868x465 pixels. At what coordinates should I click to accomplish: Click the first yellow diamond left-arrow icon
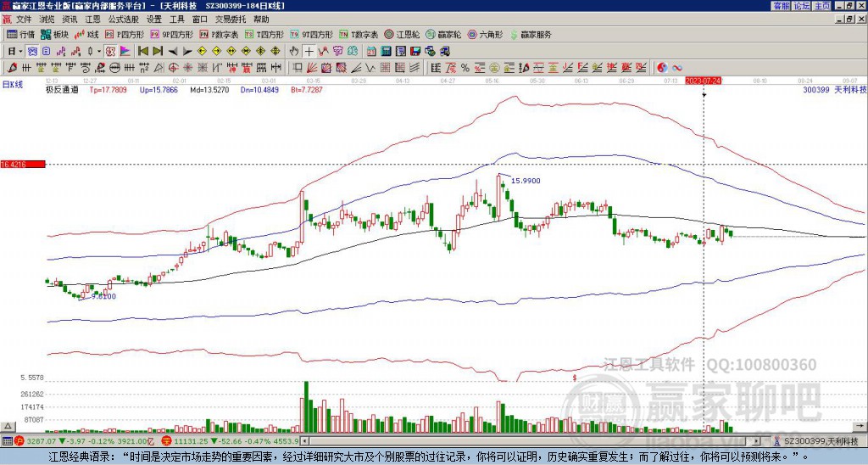pos(202,52)
